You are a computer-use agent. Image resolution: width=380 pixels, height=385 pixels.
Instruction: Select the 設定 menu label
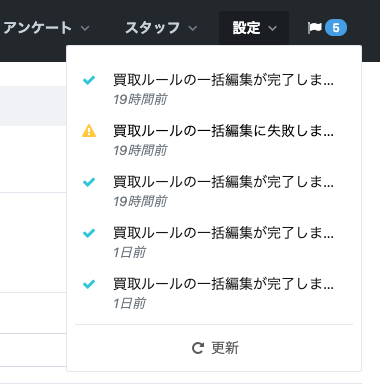tap(246, 28)
